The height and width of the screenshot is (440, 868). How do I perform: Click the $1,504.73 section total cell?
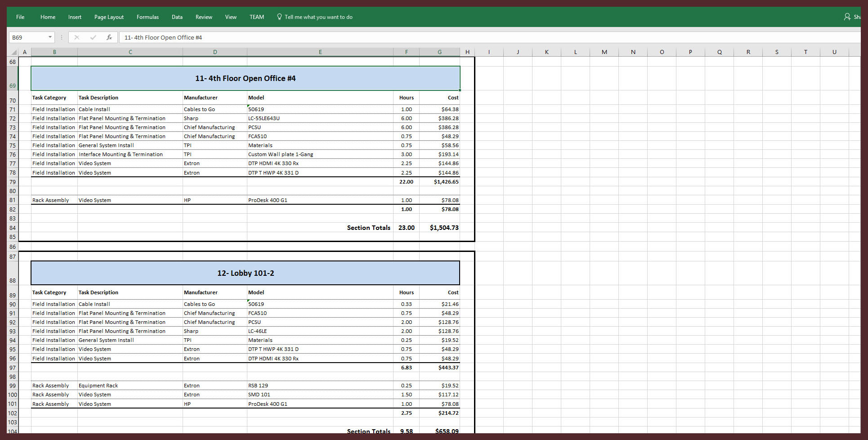(x=439, y=228)
